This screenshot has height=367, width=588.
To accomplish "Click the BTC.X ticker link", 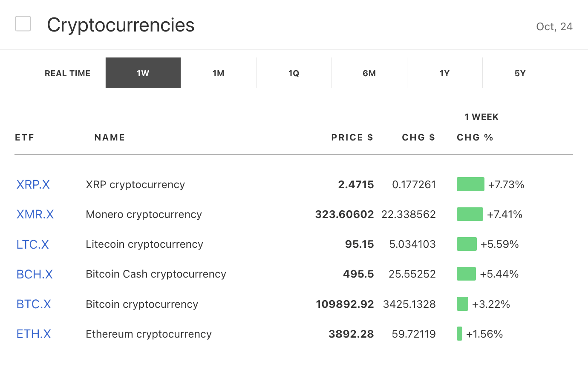I will (34, 304).
